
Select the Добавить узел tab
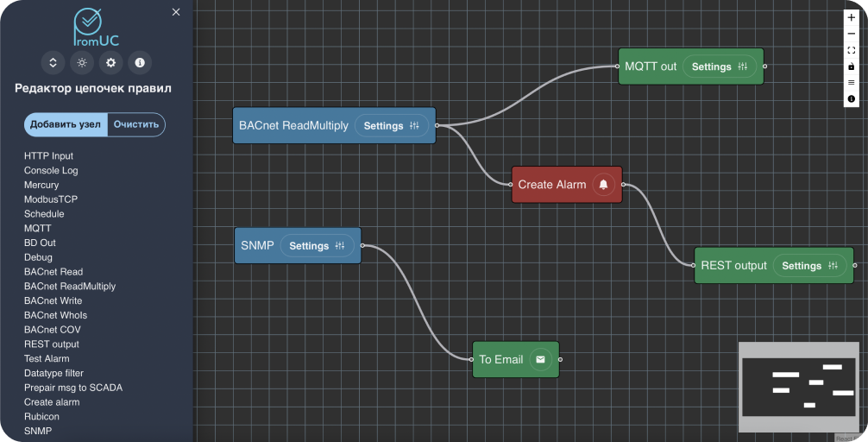coord(66,124)
